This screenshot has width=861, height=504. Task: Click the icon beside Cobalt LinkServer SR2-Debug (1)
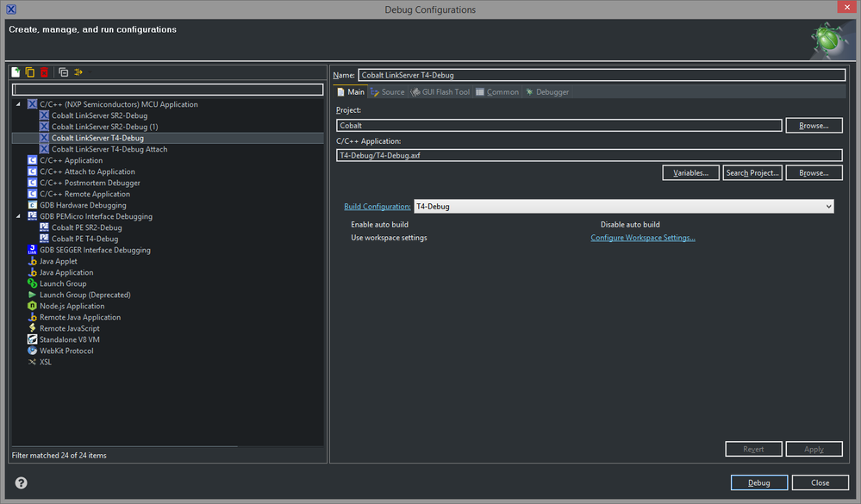coord(45,127)
